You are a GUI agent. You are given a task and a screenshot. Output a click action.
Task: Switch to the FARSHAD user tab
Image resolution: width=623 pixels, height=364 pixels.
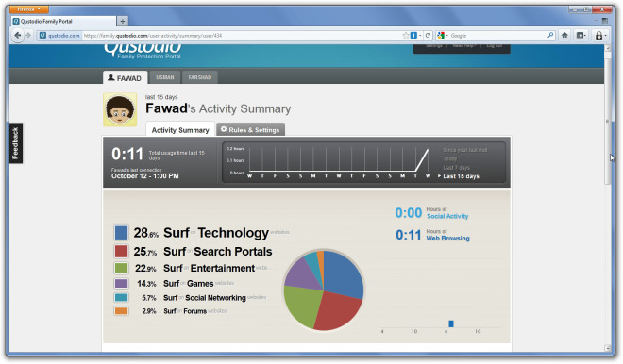200,77
